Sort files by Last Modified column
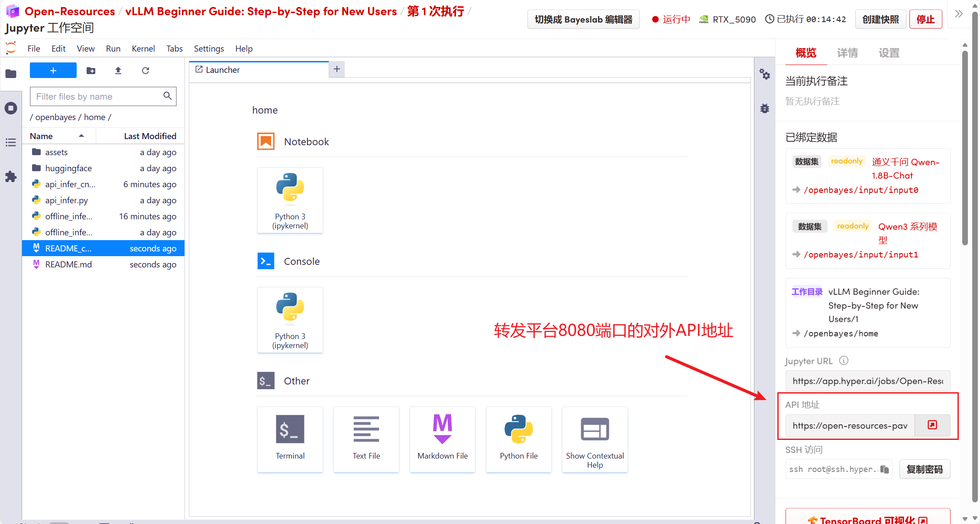 click(x=150, y=136)
